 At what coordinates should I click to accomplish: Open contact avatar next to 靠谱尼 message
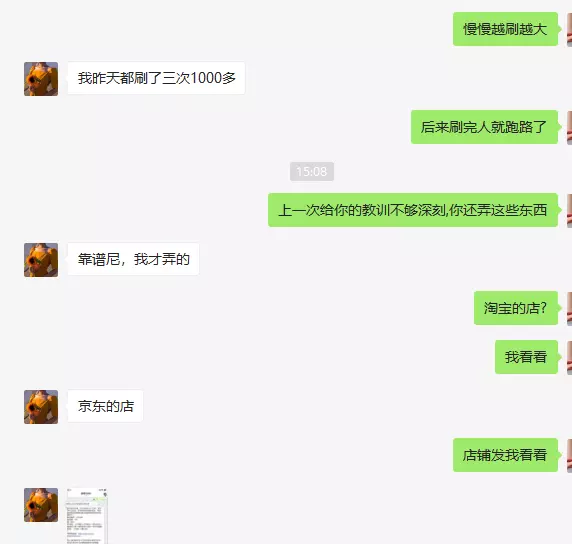[x=41, y=260]
